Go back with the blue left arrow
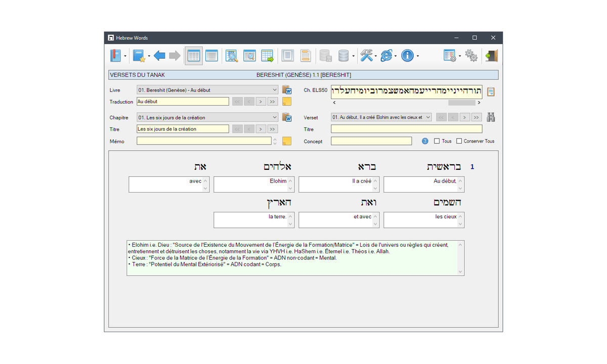 [160, 56]
